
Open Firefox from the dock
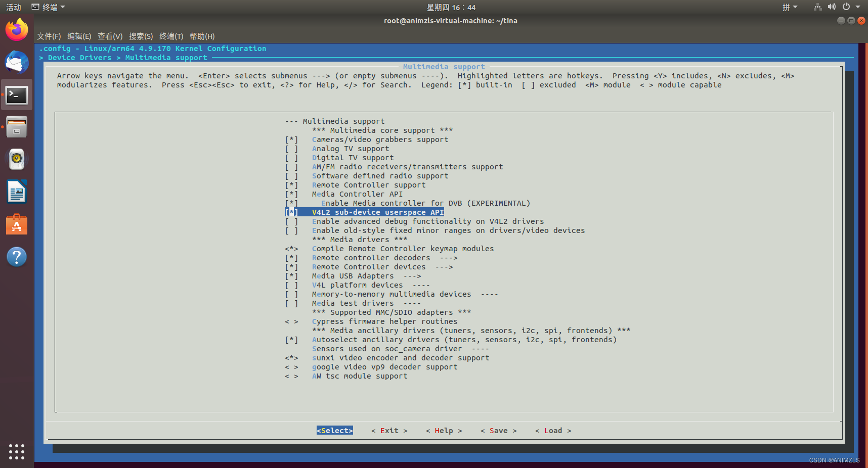point(17,29)
